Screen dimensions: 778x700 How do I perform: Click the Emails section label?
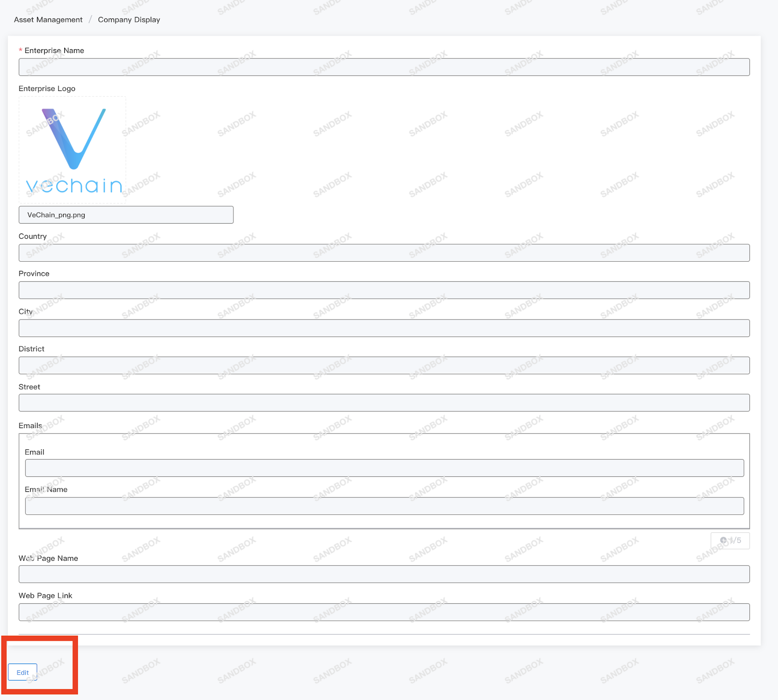(x=30, y=426)
